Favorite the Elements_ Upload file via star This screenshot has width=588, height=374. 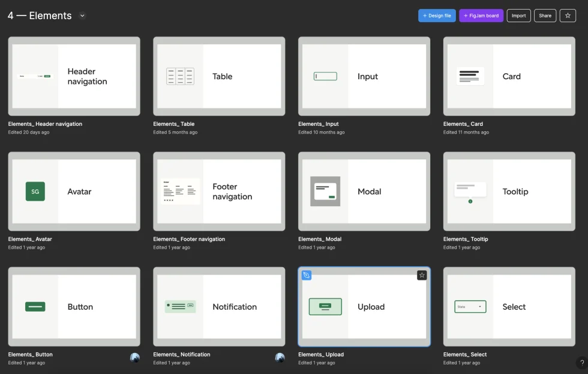pos(422,275)
